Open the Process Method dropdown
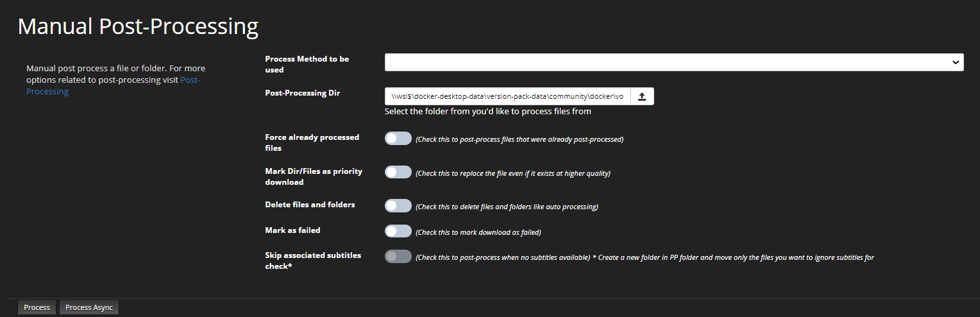This screenshot has width=980, height=317. [673, 62]
